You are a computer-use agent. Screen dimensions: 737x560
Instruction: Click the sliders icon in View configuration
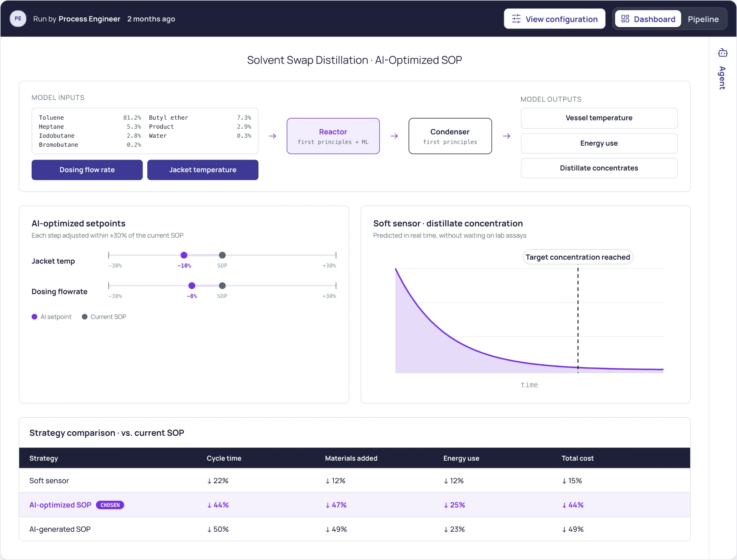pos(516,19)
